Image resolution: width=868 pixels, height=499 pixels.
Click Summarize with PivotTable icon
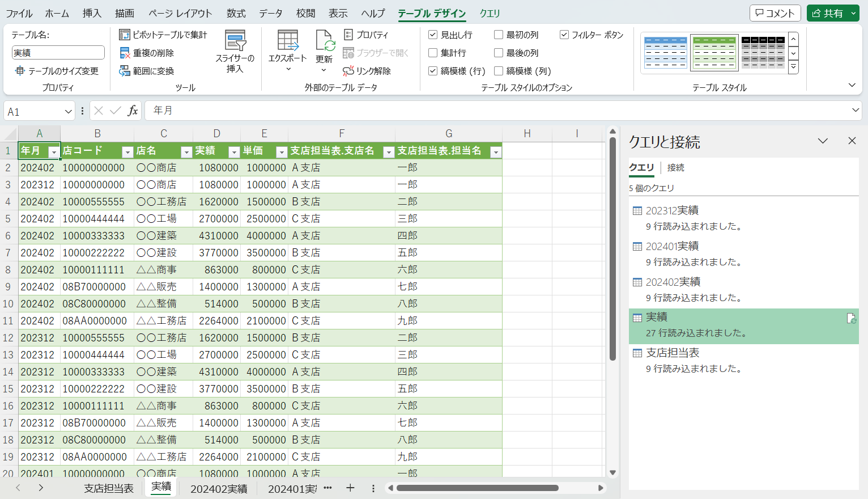(125, 35)
